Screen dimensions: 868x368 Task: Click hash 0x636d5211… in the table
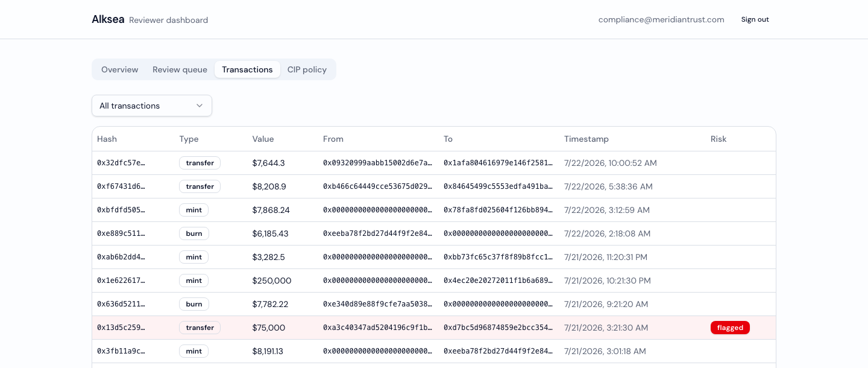pyautogui.click(x=121, y=304)
